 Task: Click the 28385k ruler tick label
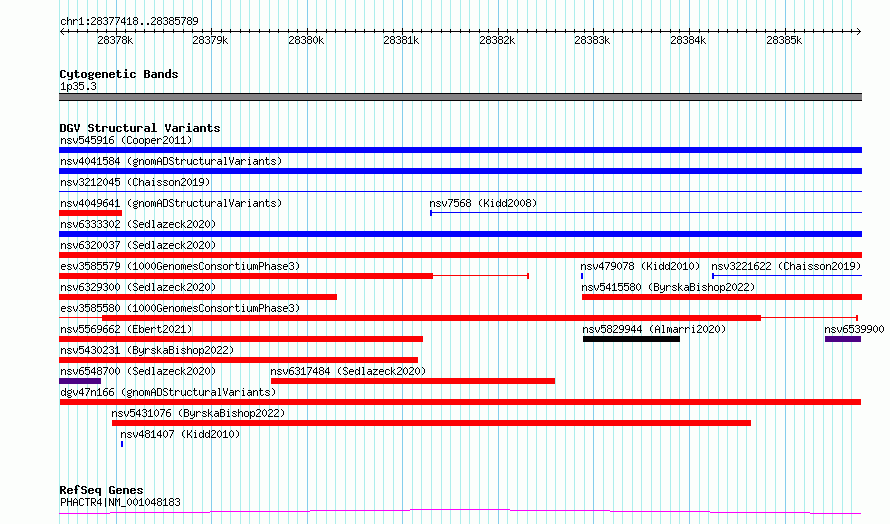[784, 40]
